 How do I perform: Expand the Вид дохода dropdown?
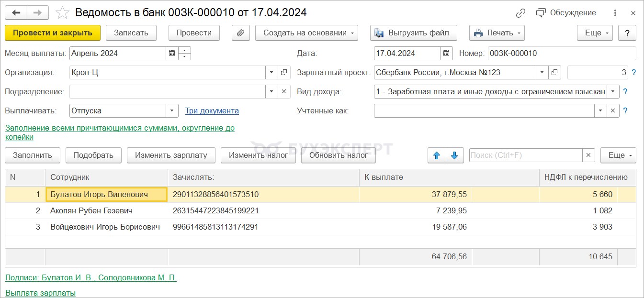613,92
